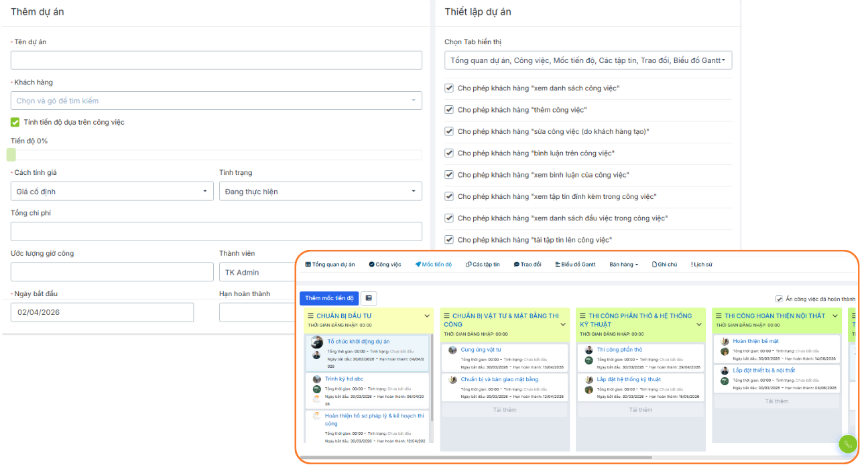The image size is (868, 475).
Task: Collapse the CHUẨN BỊ ĐẦU TƯ column chevron
Action: 427,316
